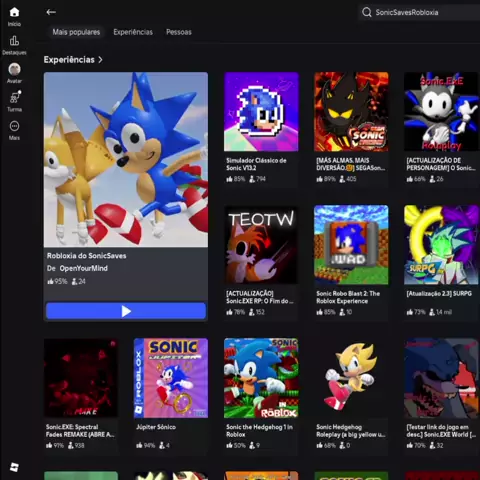Click 95% rating on Robloxia do SonicSaves
This screenshot has width=480, height=480.
(57, 281)
